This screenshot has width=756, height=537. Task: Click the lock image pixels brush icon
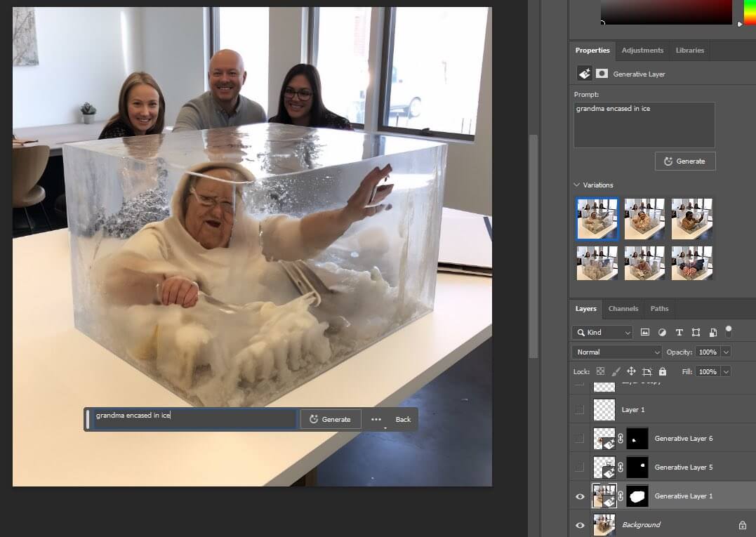coord(616,371)
